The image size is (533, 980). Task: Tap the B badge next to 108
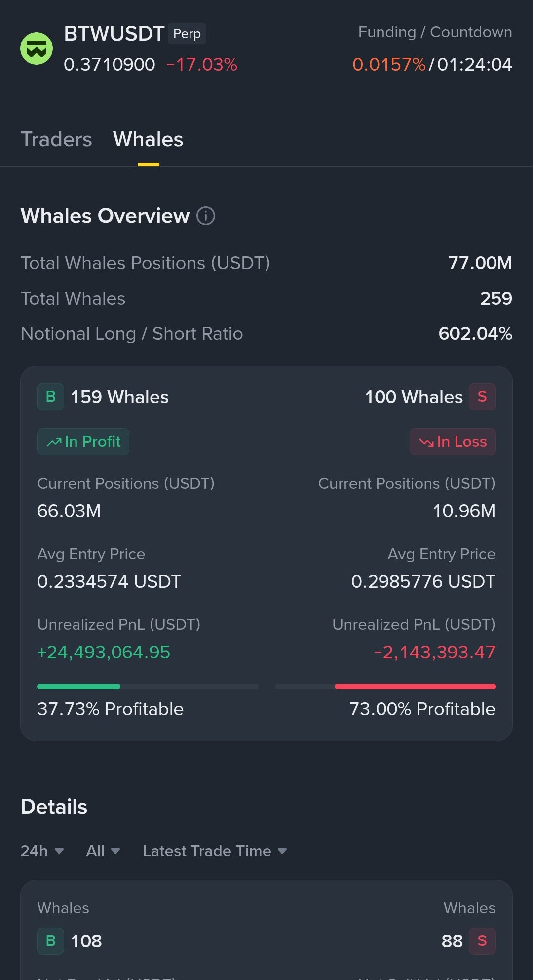pos(51,941)
